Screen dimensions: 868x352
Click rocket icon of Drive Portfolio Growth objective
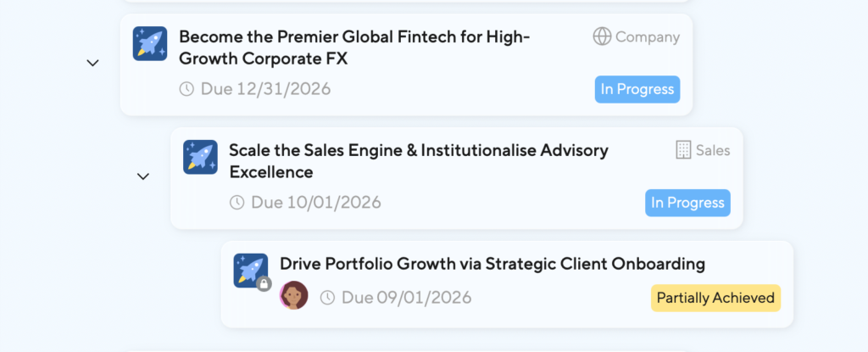[250, 270]
